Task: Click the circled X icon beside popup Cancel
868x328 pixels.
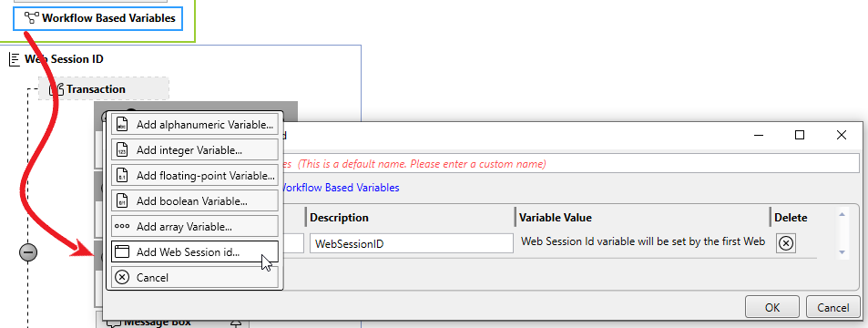Action: coord(122,277)
